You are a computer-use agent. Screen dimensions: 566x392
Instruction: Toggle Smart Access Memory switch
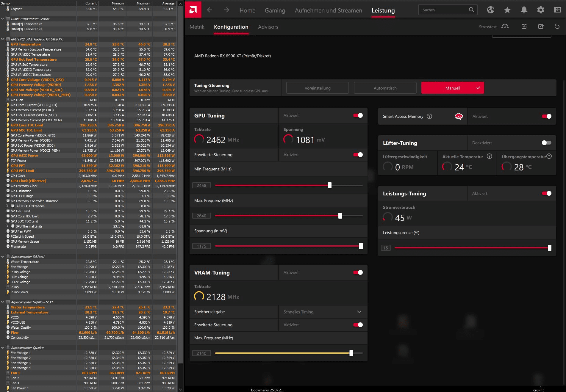(x=547, y=116)
